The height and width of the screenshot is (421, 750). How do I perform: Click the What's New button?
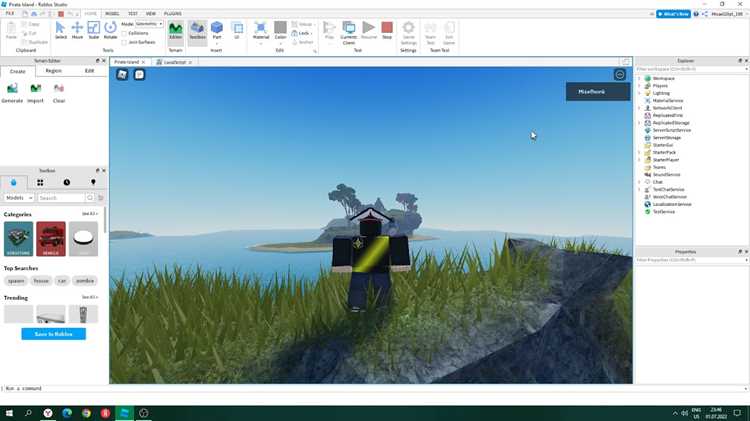673,14
